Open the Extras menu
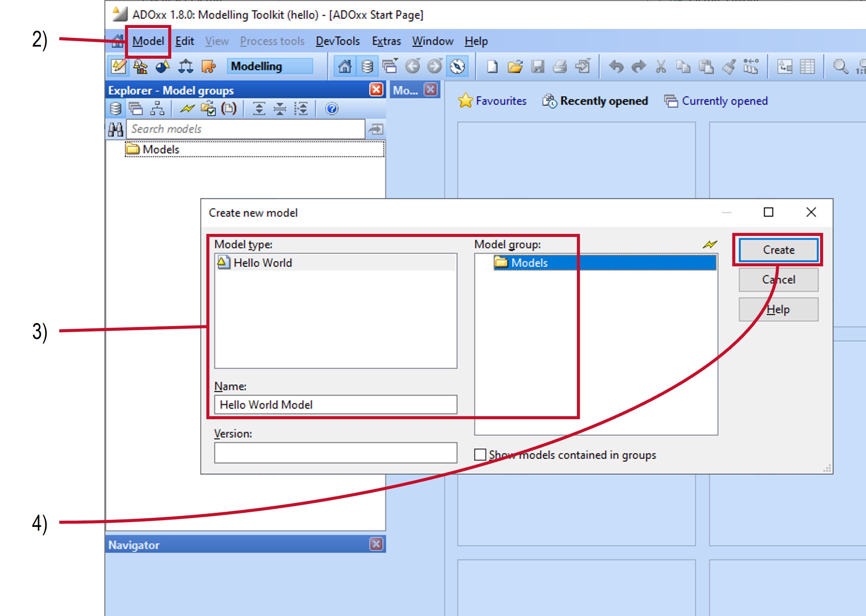This screenshot has width=866, height=616. 386,41
